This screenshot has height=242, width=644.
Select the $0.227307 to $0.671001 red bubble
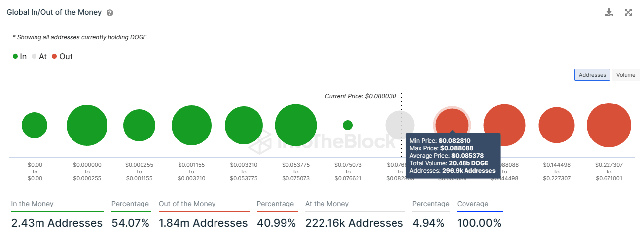click(x=609, y=125)
